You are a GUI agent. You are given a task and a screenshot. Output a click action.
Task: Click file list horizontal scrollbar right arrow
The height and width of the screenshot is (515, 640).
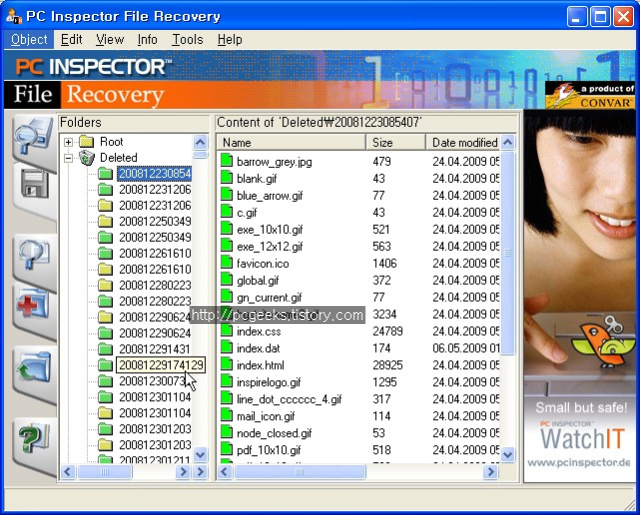(x=490, y=472)
